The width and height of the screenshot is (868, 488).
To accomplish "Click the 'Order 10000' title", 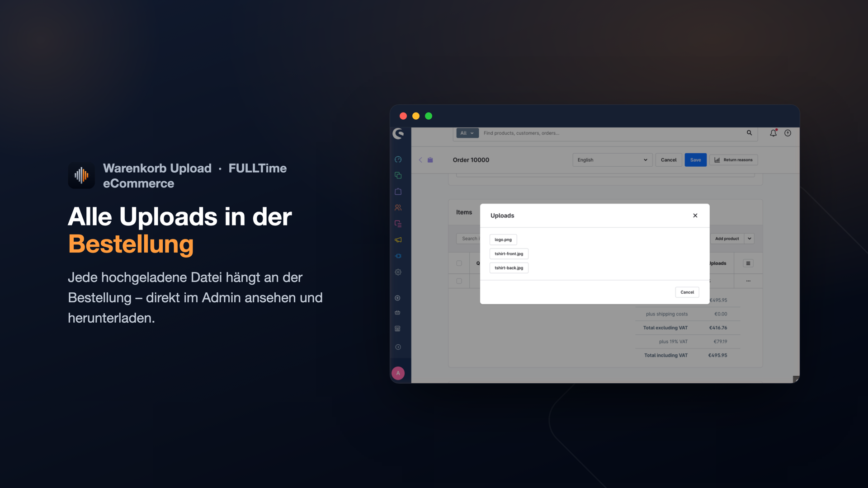I will (471, 160).
